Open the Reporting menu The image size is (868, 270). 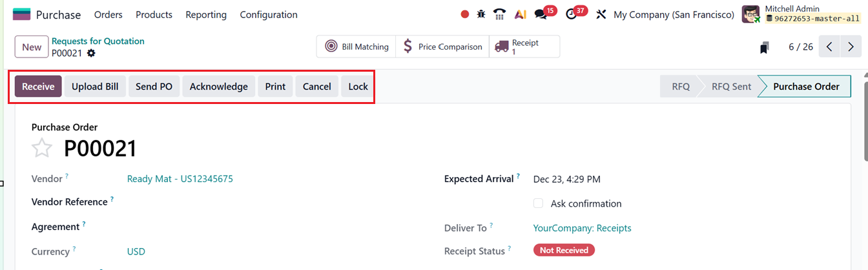click(206, 14)
